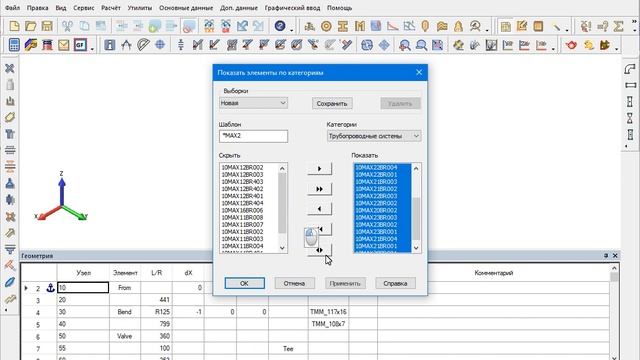Open the Помощь menu

point(339,8)
